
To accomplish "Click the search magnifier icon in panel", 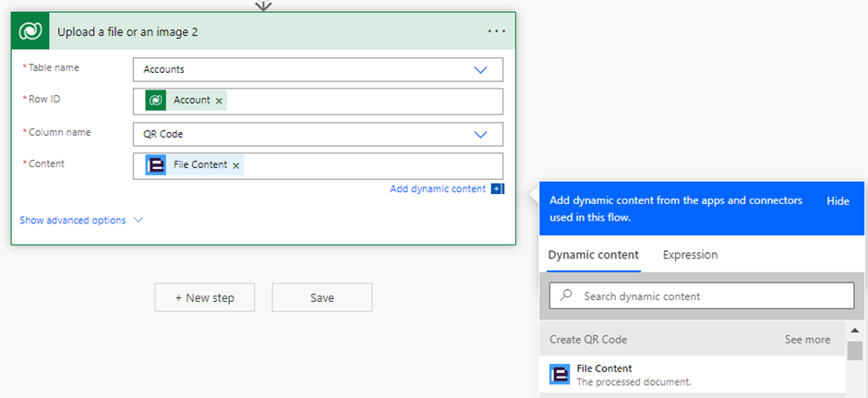I will pos(567,295).
